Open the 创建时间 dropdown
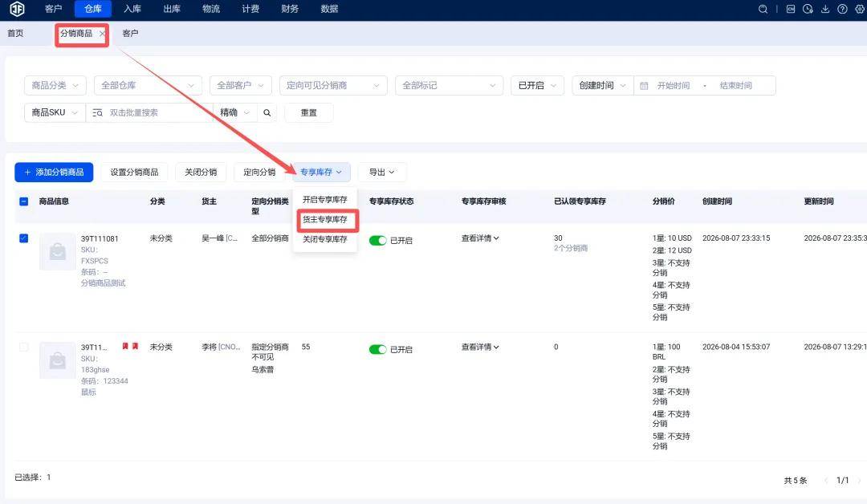Screen dimensions: 867x504 pyautogui.click(x=603, y=86)
